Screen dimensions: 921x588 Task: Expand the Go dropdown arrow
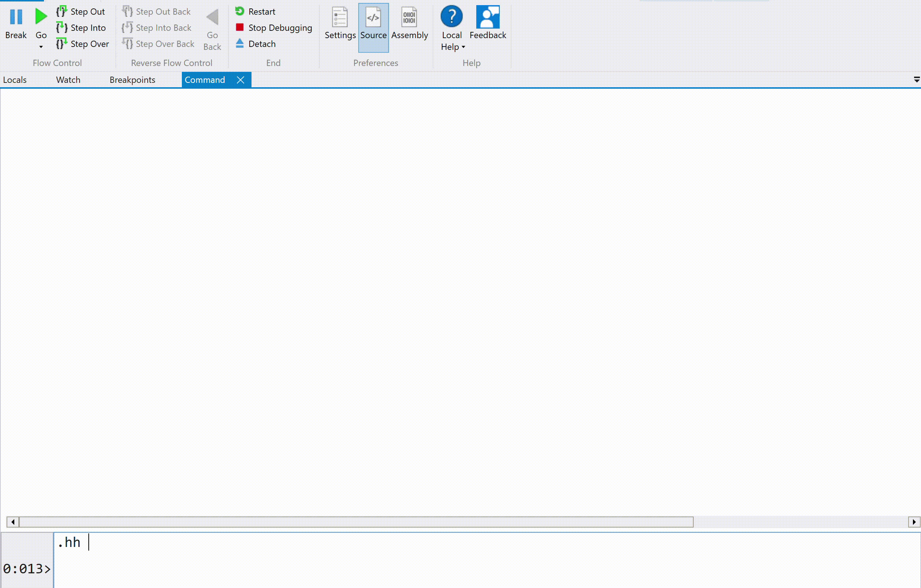[41, 47]
